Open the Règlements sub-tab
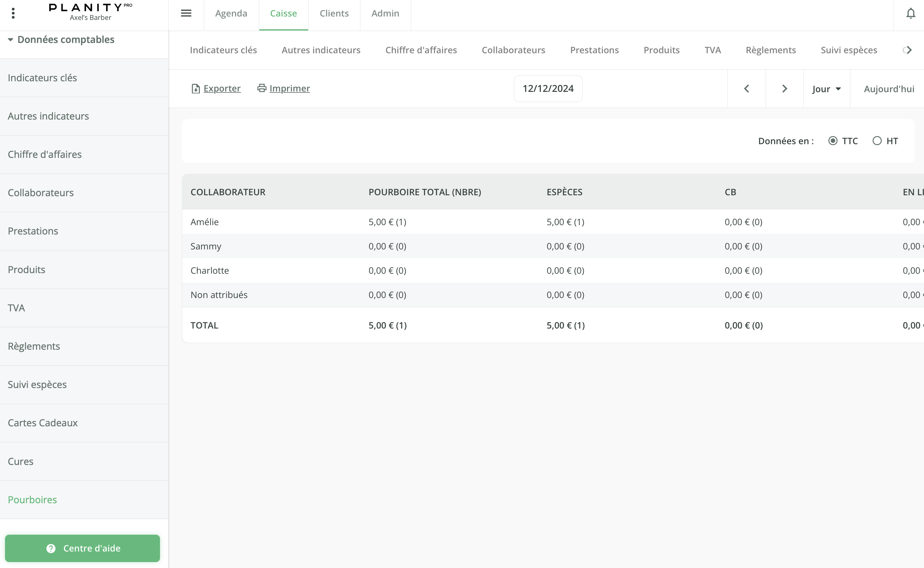924x568 pixels. tap(771, 50)
